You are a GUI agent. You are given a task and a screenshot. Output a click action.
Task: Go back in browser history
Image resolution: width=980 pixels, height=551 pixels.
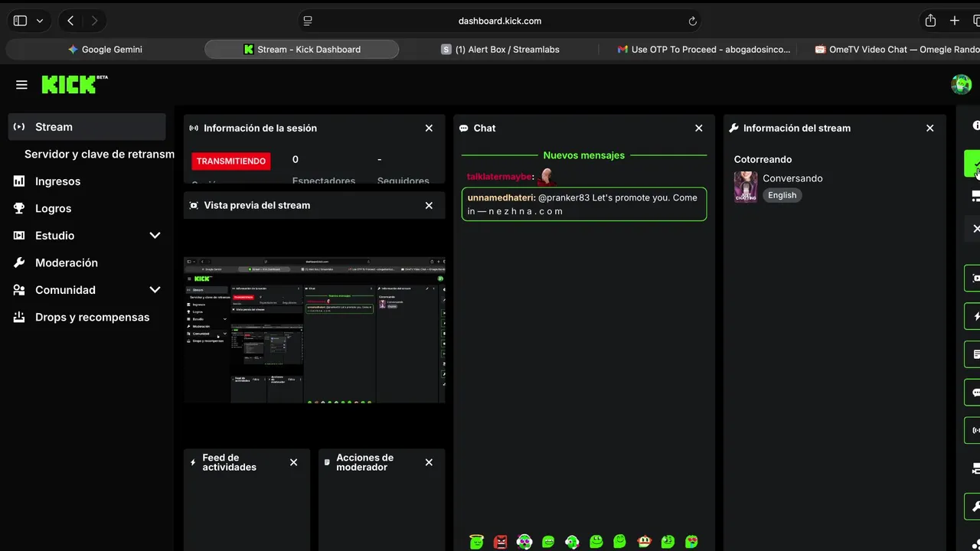click(x=70, y=21)
